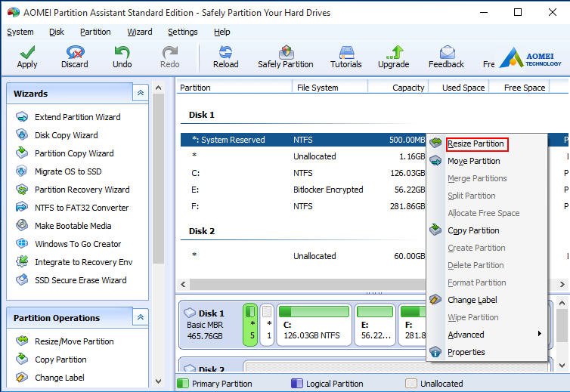This screenshot has width=570, height=392.
Task: Open the Wizard menu
Action: pos(140,32)
